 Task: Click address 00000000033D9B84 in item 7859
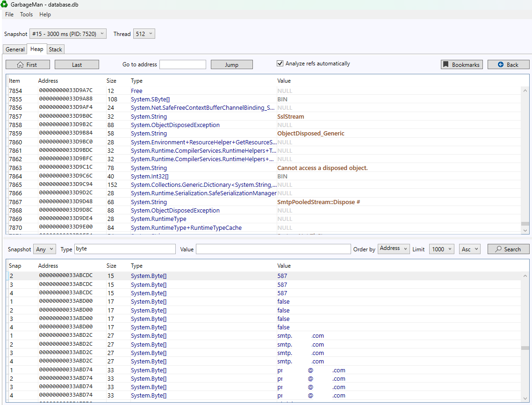point(66,133)
